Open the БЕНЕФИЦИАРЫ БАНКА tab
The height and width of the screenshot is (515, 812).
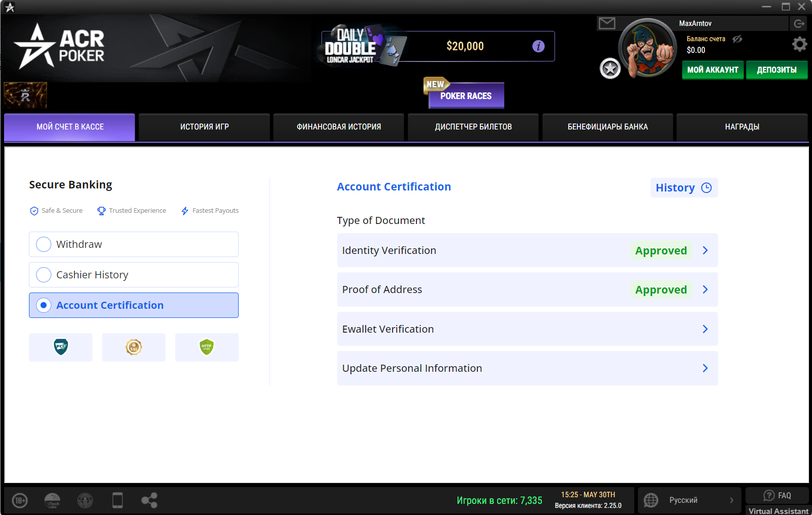(608, 127)
